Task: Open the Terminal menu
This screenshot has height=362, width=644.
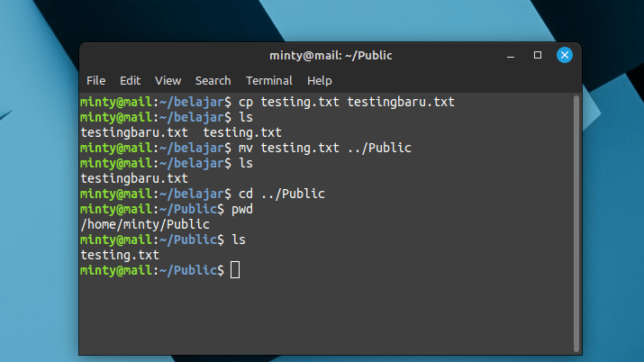Action: [x=269, y=81]
